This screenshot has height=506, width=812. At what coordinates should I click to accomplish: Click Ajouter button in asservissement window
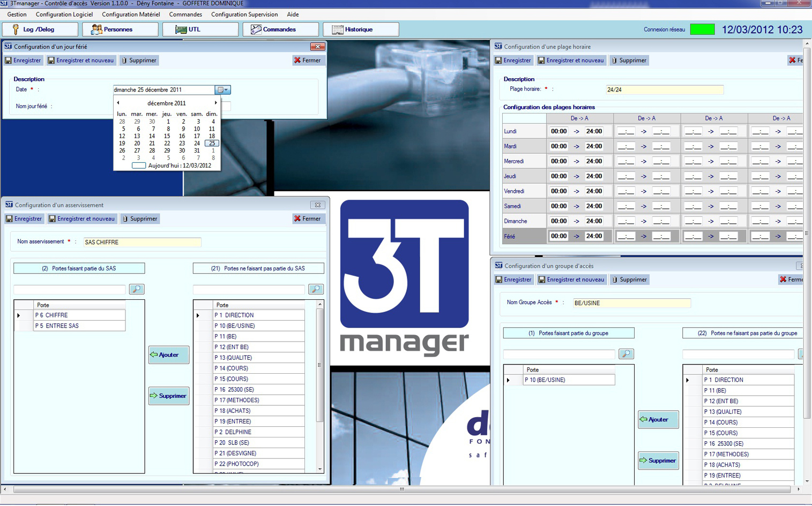(169, 355)
